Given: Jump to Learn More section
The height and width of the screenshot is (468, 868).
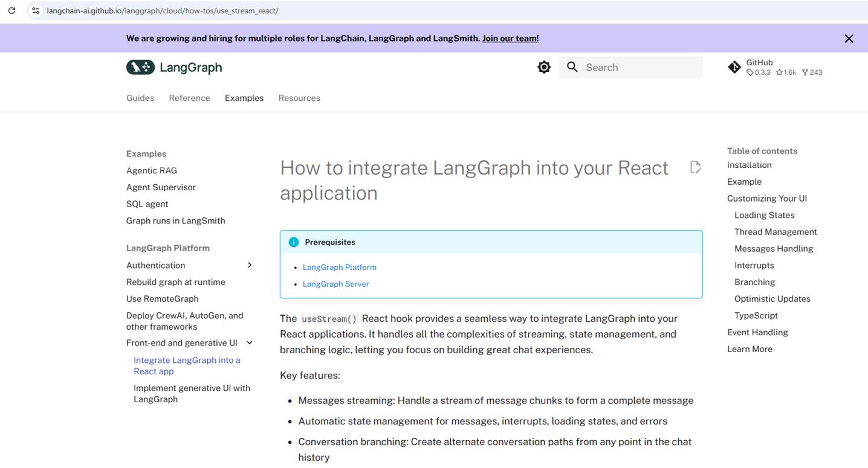Looking at the screenshot, I should (750, 349).
